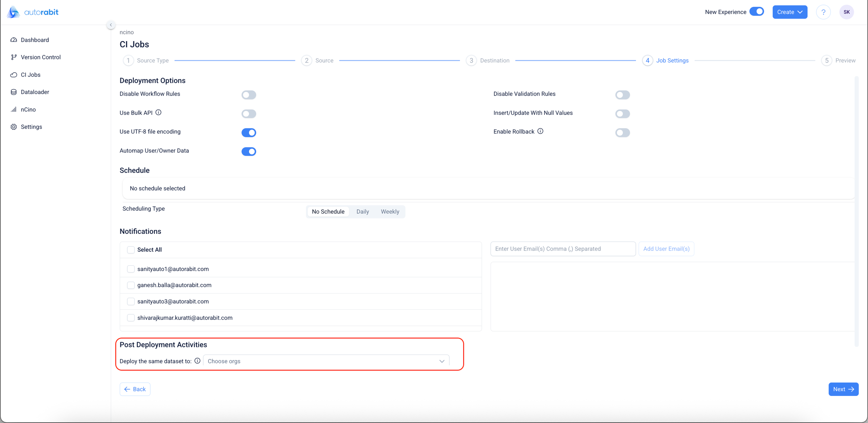Open the help question mark icon
Screen dimensions: 868x423
[823, 12]
